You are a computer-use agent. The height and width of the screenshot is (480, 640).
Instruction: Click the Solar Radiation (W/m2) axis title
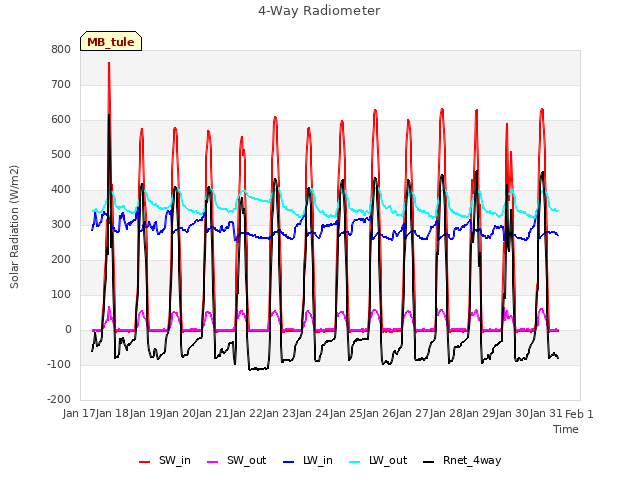tap(14, 227)
